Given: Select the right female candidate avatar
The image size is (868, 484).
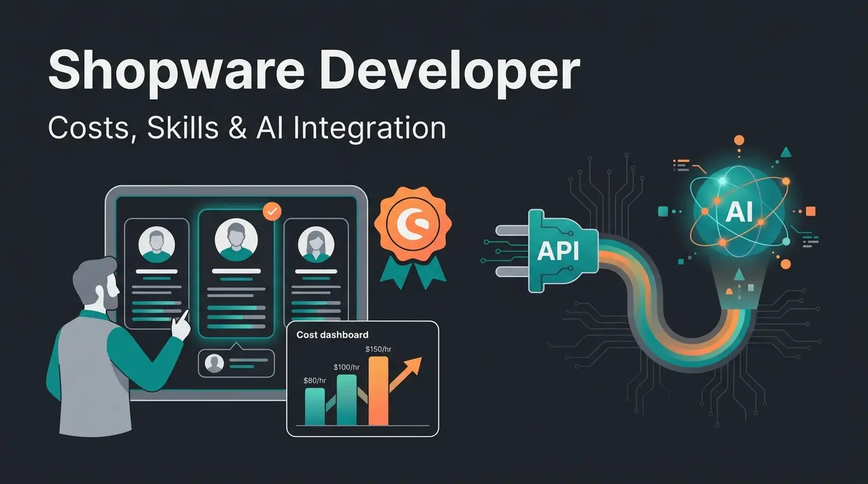Looking at the screenshot, I should [x=315, y=245].
